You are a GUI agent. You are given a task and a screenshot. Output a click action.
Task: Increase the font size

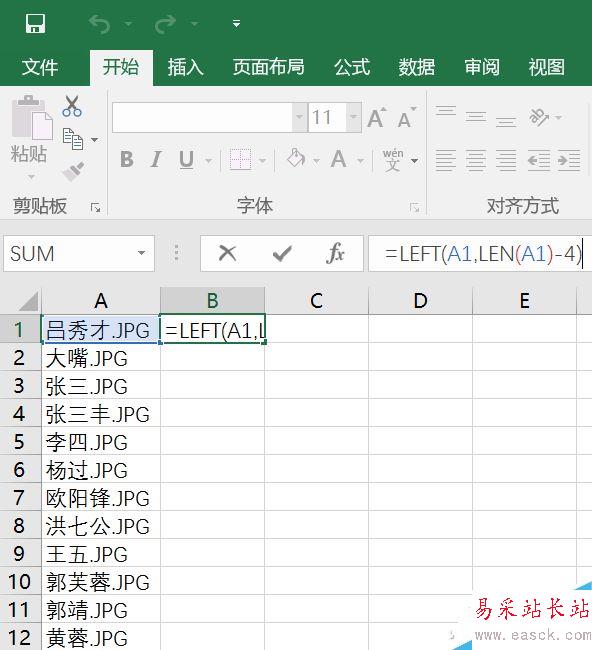tap(376, 118)
